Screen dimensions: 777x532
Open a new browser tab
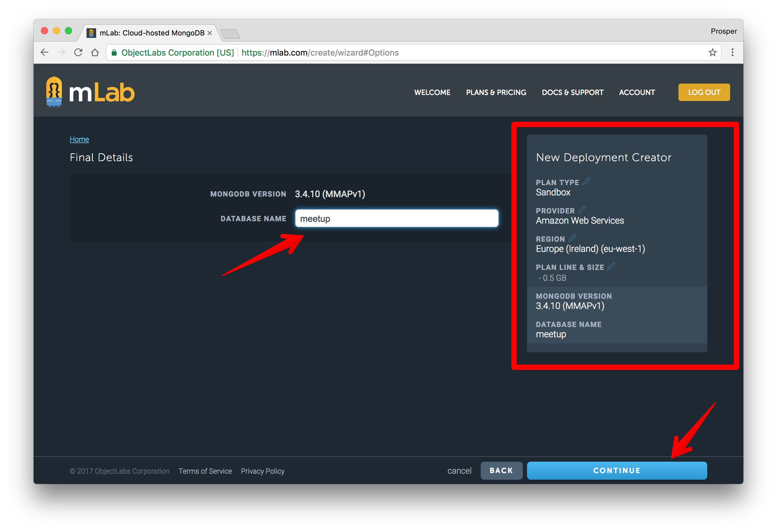coord(230,33)
